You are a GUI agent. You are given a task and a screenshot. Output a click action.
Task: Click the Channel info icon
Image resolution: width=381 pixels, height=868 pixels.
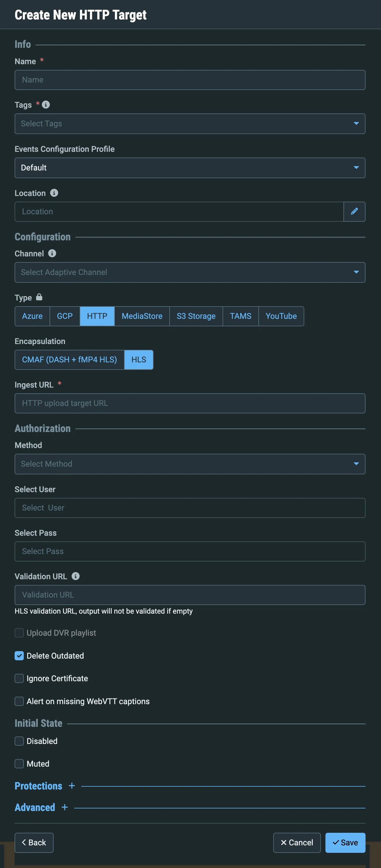(52, 254)
